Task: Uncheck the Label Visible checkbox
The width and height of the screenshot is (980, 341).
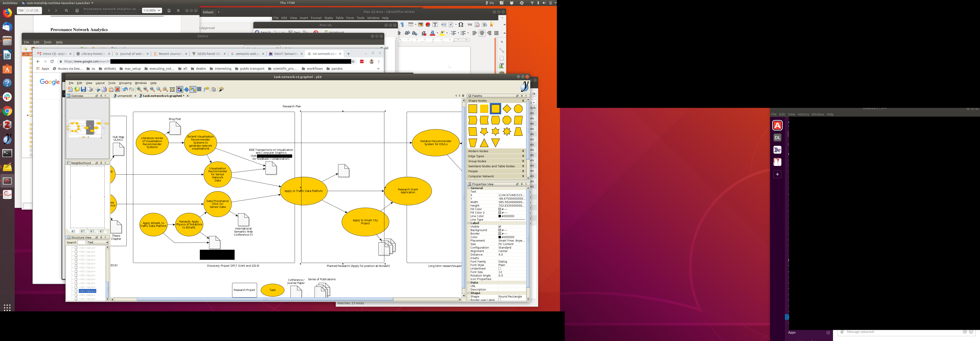Action: point(499,227)
